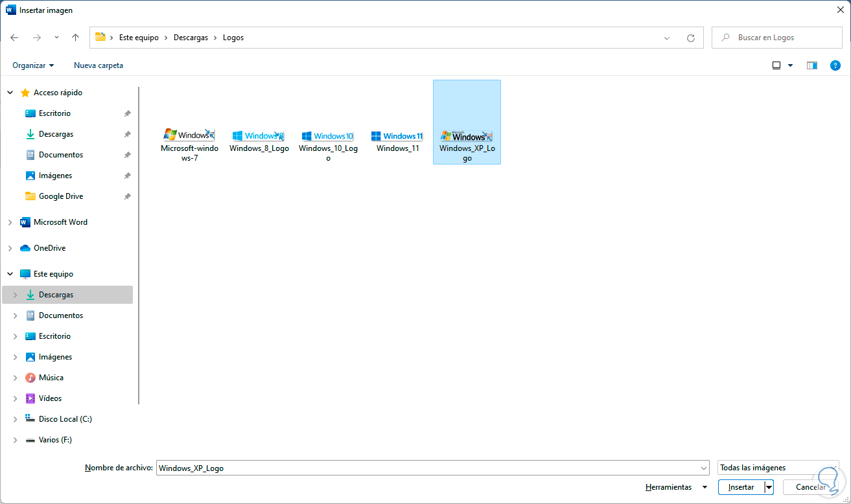Open the Todas las imágenes file type filter
This screenshot has height=504, width=851.
point(778,468)
